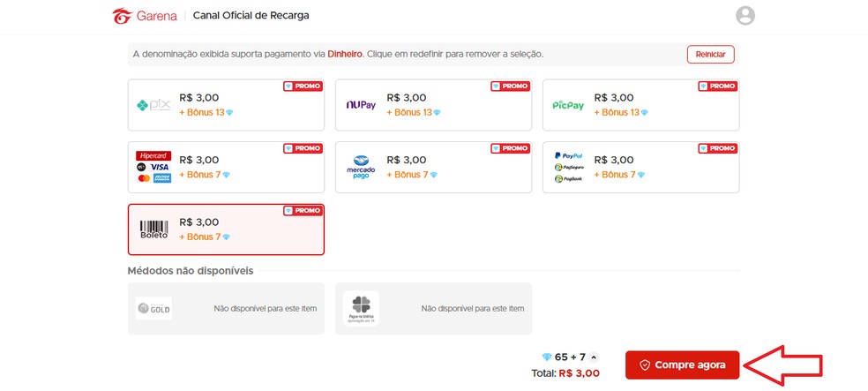The width and height of the screenshot is (868, 391).
Task: Click the PayPal logo
Action: (568, 156)
